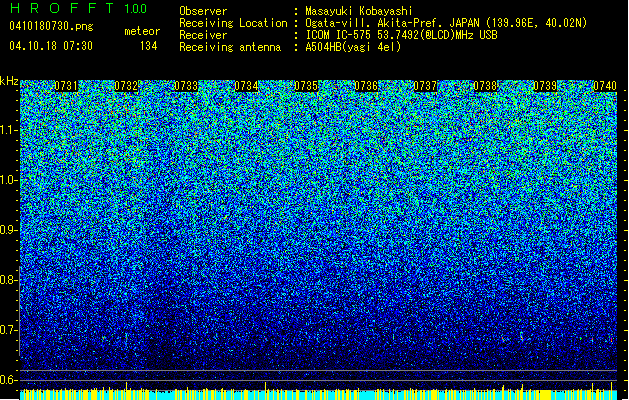Click the 0.8 kHz axis label
Viewport: 629px width, 400px height.
coord(8,280)
